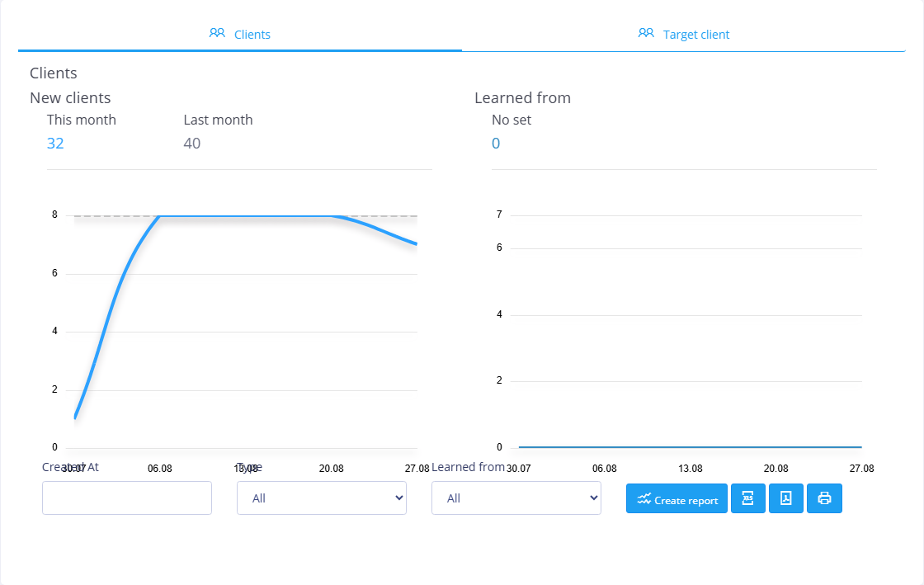The height and width of the screenshot is (585, 924).
Task: Print the clients report
Action: click(x=824, y=498)
